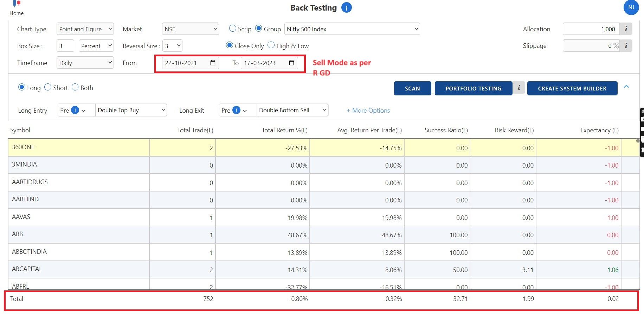Screen dimensions: 644x314
Task: Open the NJ user profile avatar
Action: point(631,7)
